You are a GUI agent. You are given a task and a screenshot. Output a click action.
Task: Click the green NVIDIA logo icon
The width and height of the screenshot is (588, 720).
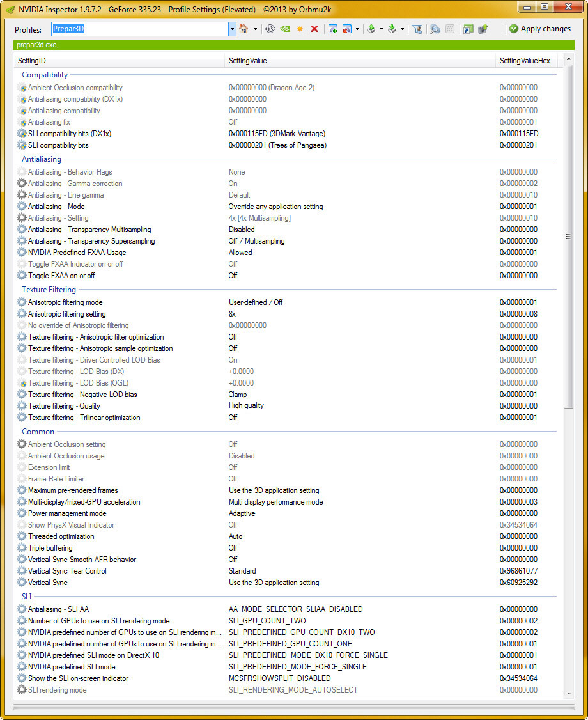tap(285, 29)
